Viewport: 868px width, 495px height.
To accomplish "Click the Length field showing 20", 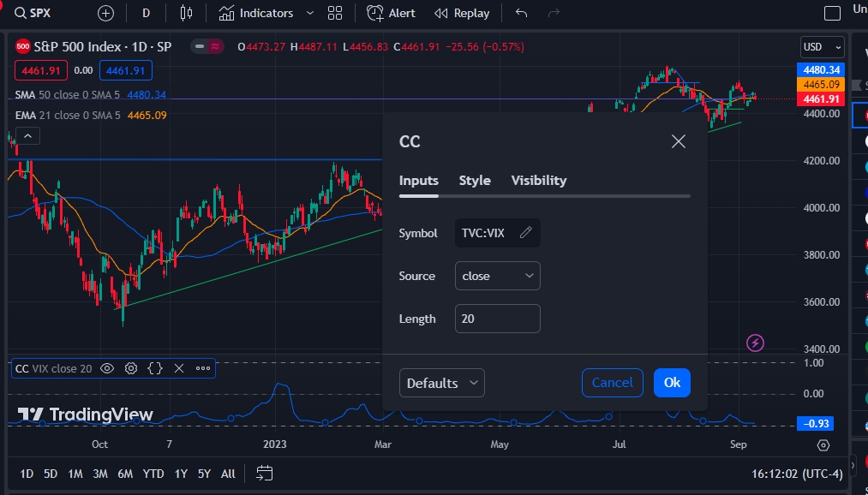I will coord(497,319).
